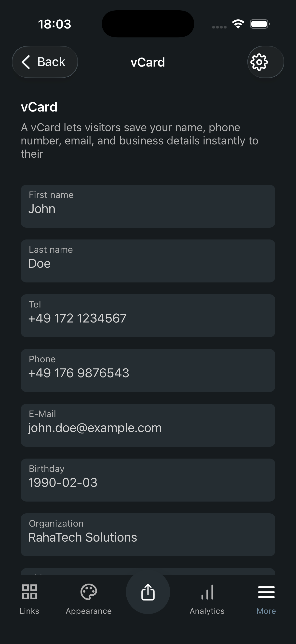Go back using the Back button

tap(45, 62)
